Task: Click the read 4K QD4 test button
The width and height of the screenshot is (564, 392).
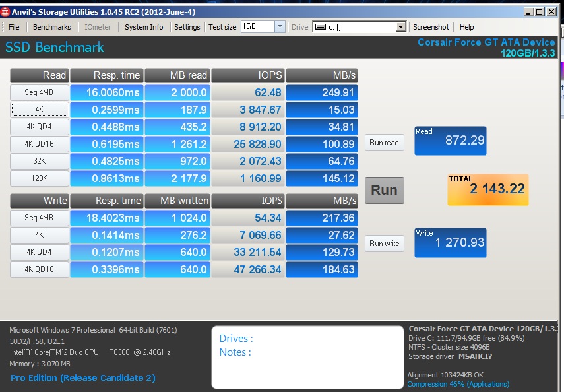Action: [39, 127]
